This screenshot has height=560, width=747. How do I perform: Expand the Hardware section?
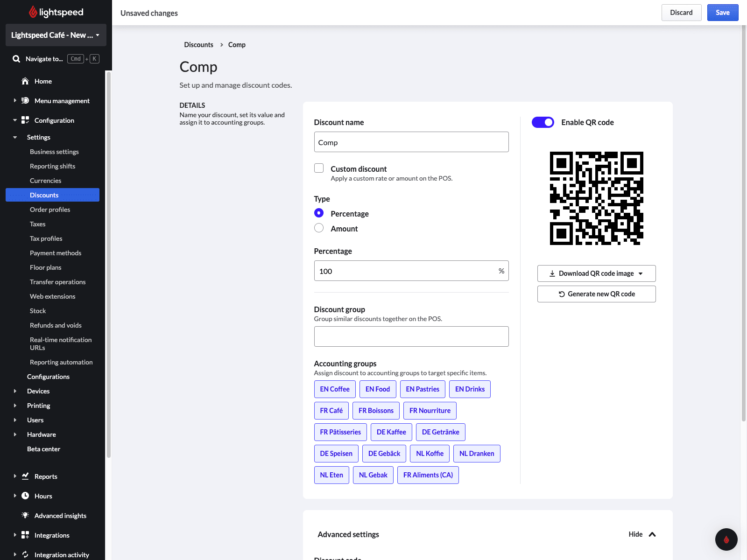coord(15,434)
